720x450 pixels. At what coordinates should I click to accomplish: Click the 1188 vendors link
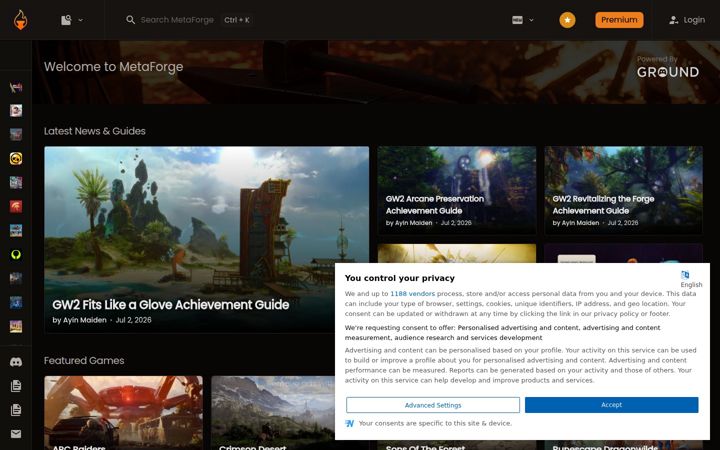point(412,293)
